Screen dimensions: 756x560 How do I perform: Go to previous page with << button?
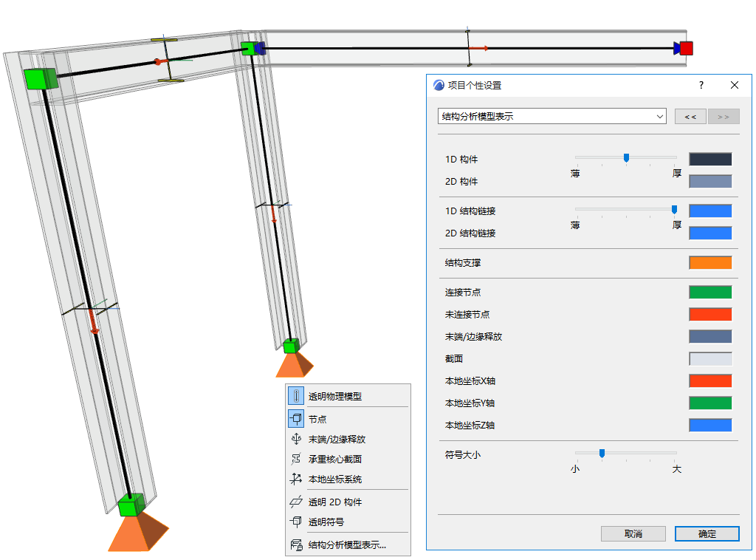pyautogui.click(x=690, y=117)
